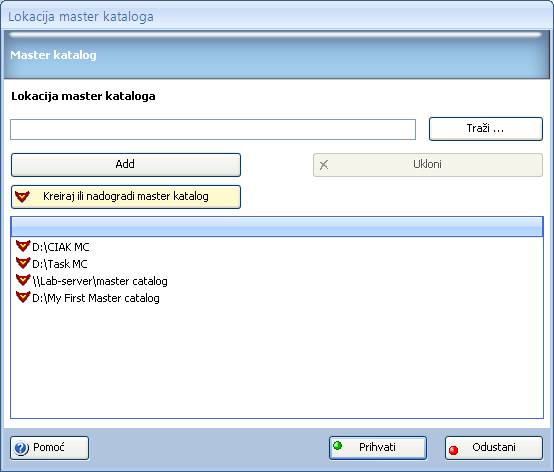This screenshot has height=472, width=554.
Task: Click the X icon on Ukloni button
Action: click(324, 165)
